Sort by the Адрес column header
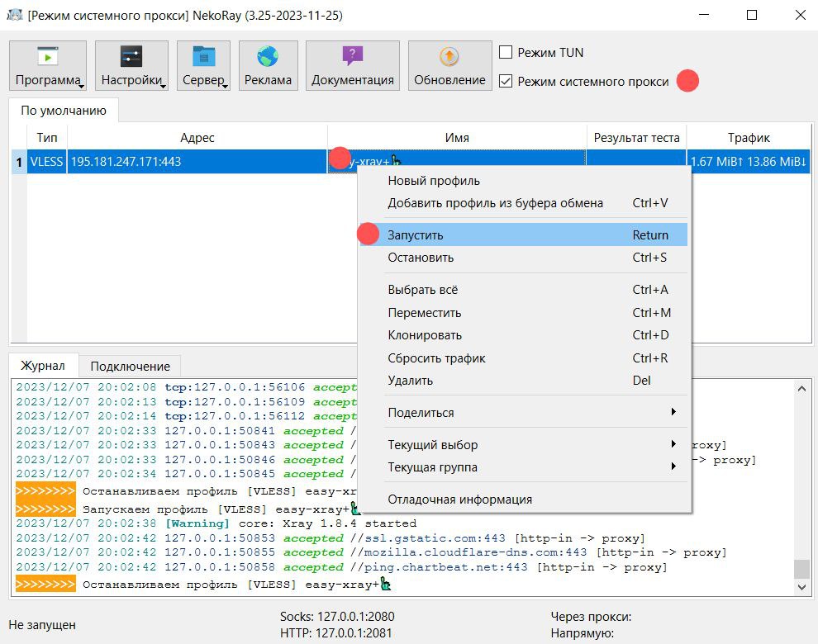Screen dimensions: 818x644 pos(197,138)
